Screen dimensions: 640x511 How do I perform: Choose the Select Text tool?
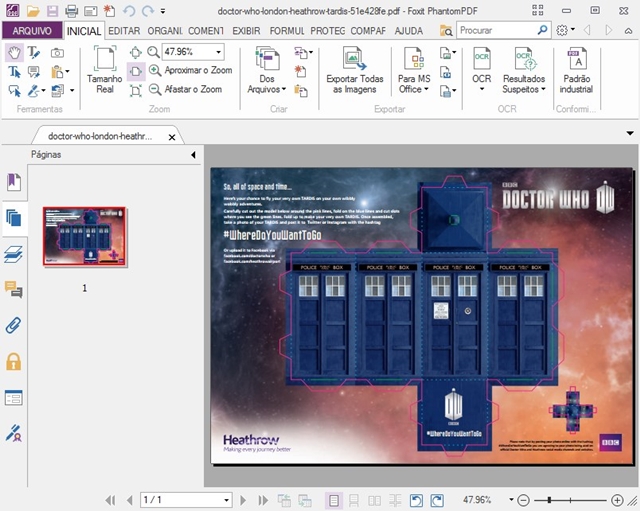click(x=14, y=72)
